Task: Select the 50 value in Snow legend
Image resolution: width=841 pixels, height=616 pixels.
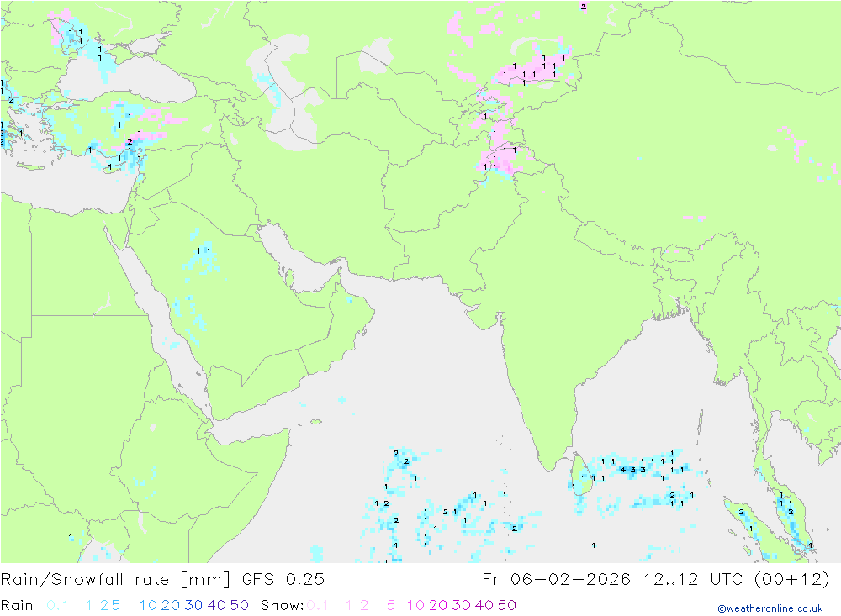Action: 507,605
